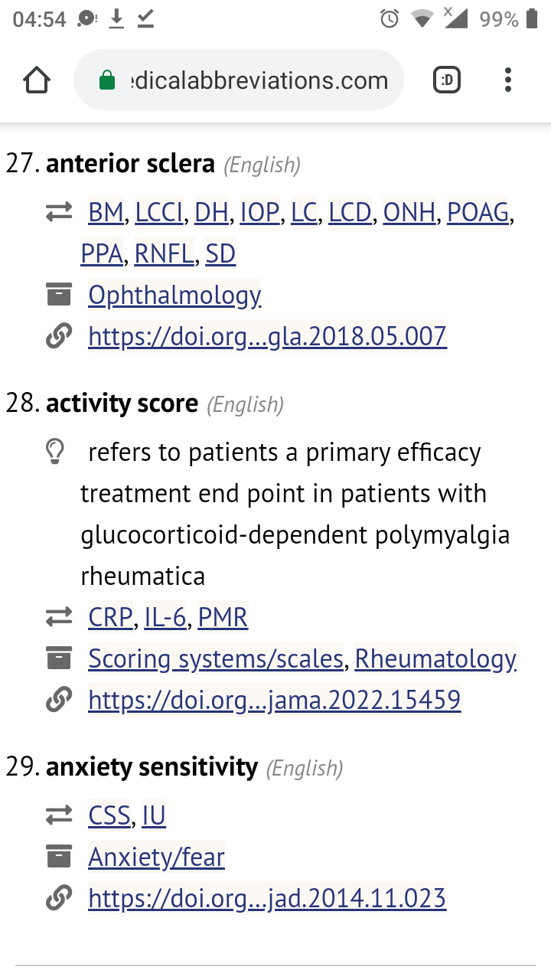Follow the jama.2022.15459 DOI link

click(x=275, y=699)
